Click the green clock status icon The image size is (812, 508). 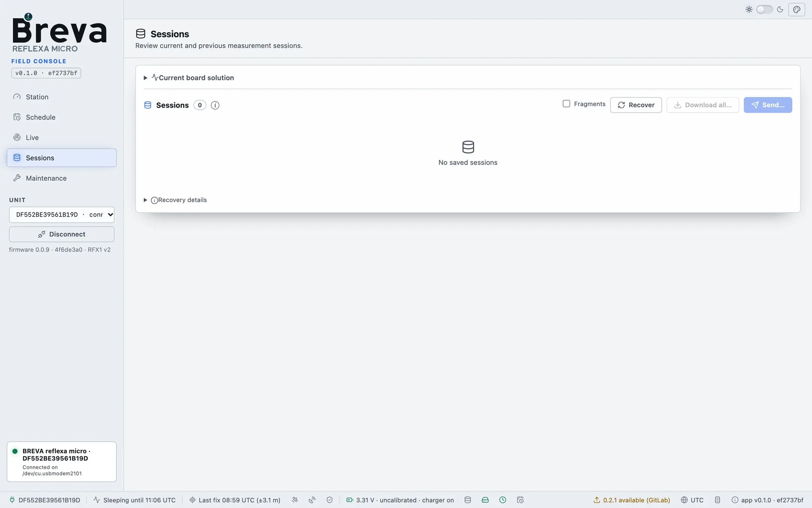pyautogui.click(x=503, y=500)
